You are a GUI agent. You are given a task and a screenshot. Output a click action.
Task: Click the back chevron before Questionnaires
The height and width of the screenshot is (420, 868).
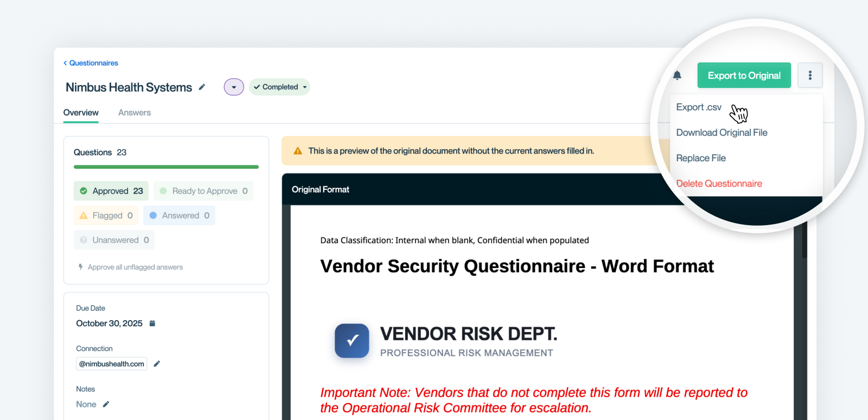point(65,63)
